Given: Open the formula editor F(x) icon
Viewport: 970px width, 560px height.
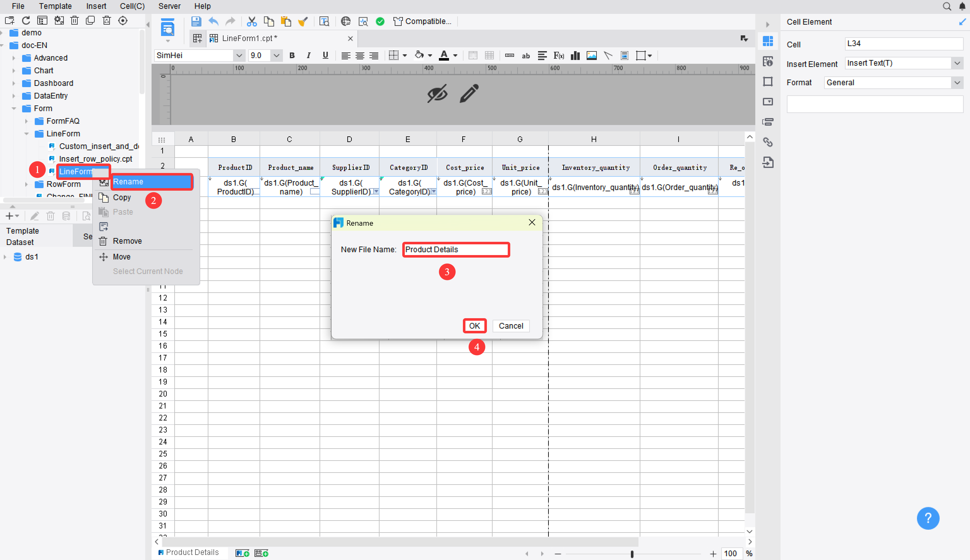Looking at the screenshot, I should pos(559,55).
